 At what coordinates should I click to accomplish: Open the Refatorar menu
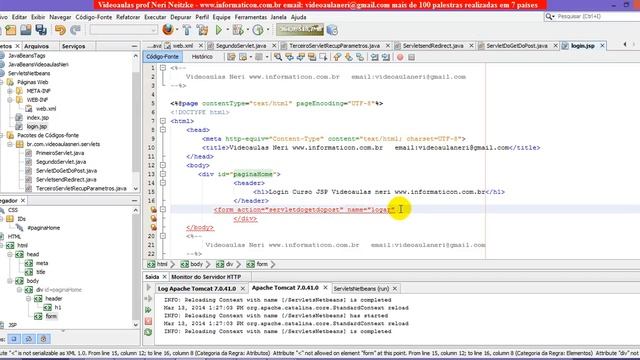tap(128, 17)
